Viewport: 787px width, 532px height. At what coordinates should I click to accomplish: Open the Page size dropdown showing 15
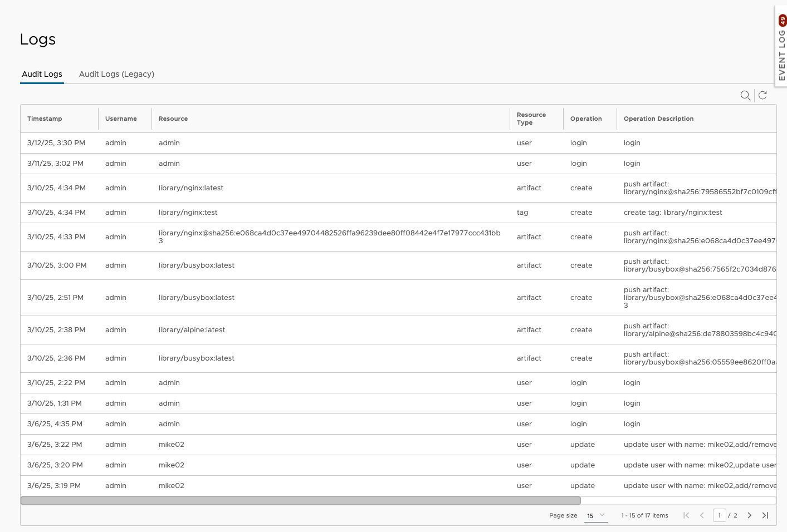click(x=595, y=515)
